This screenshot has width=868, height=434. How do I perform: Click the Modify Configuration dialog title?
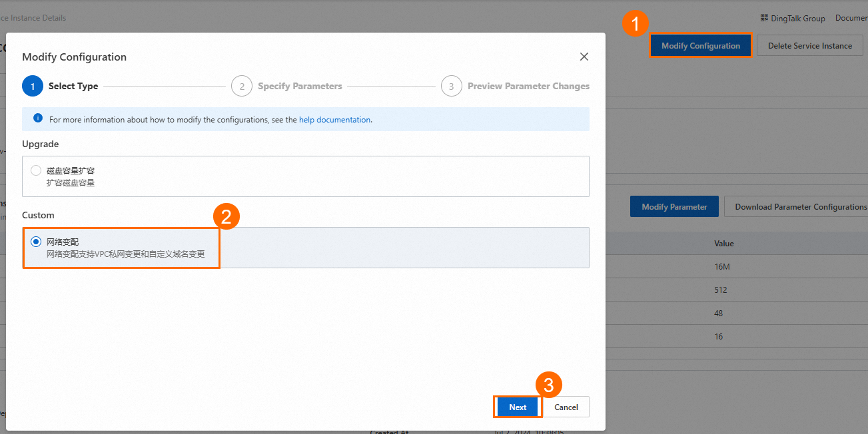click(75, 57)
